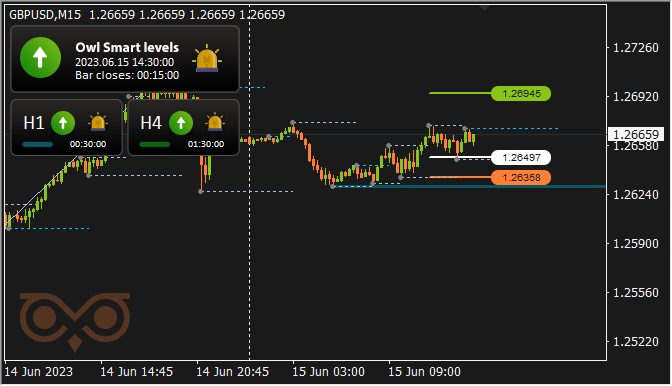Click the 1.27260 price axis label
The height and width of the screenshot is (386, 672).
point(636,48)
